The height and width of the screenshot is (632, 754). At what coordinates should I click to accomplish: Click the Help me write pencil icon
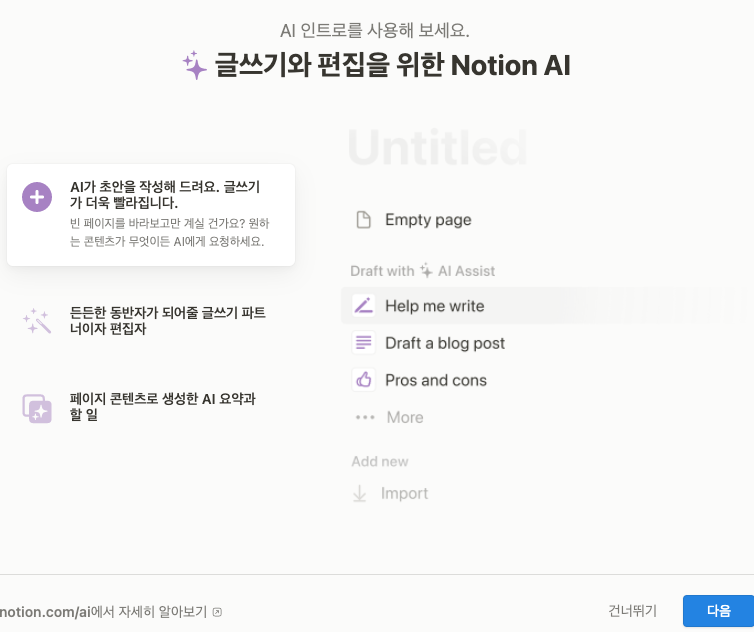click(364, 306)
